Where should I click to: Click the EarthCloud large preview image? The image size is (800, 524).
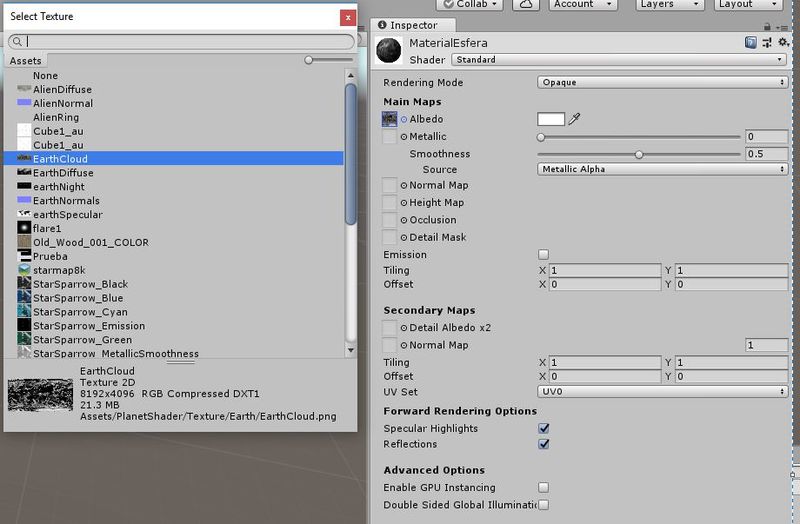(x=40, y=394)
